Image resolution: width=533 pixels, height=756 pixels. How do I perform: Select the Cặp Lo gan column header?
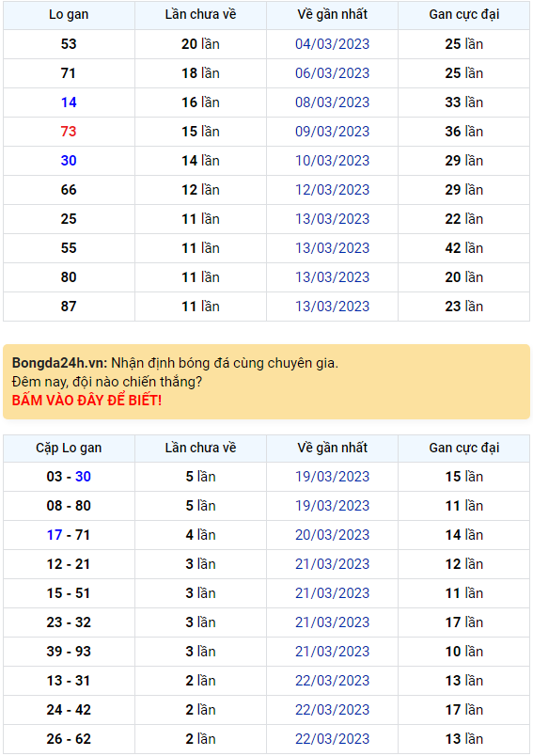pos(69,448)
